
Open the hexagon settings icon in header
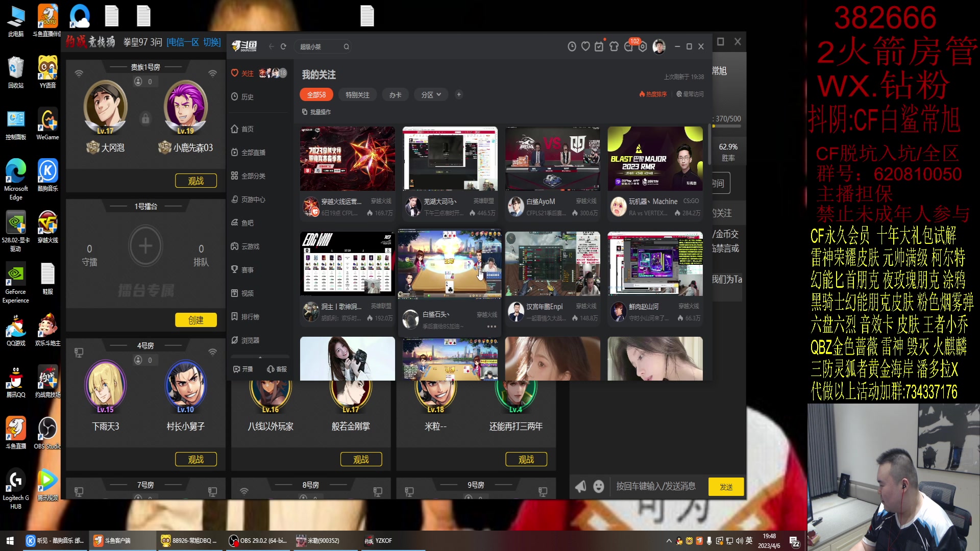tap(643, 46)
